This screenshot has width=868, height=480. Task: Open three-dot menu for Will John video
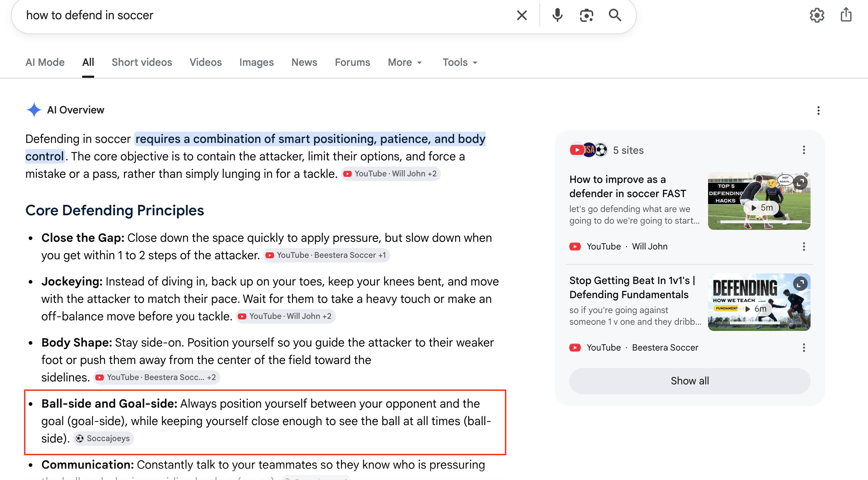click(x=804, y=247)
